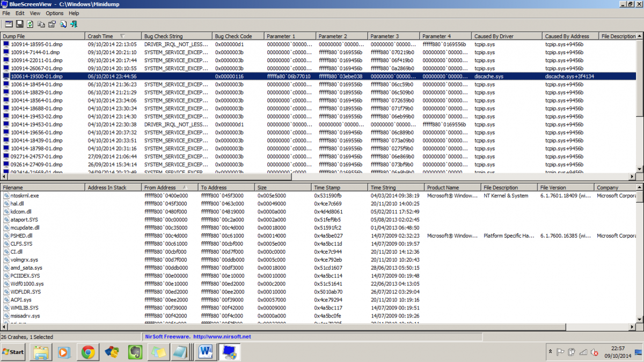Click the network signal tray icon
This screenshot has height=362, width=644.
click(x=582, y=352)
